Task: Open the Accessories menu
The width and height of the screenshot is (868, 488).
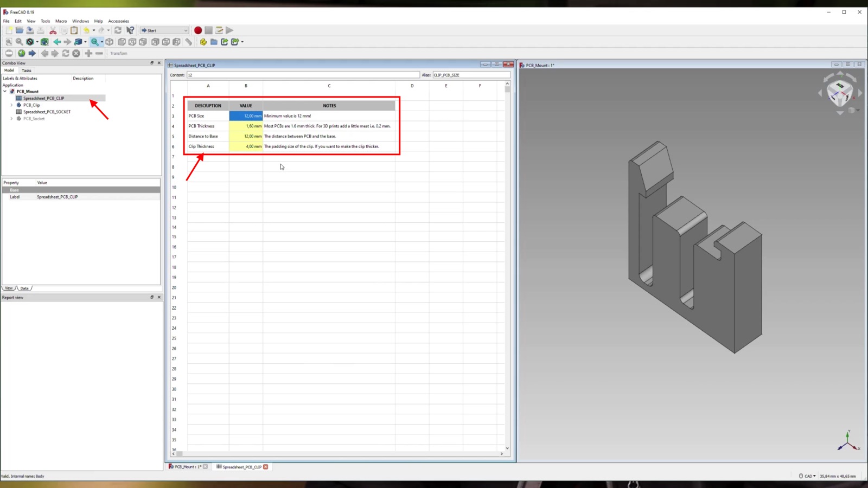Action: [118, 21]
